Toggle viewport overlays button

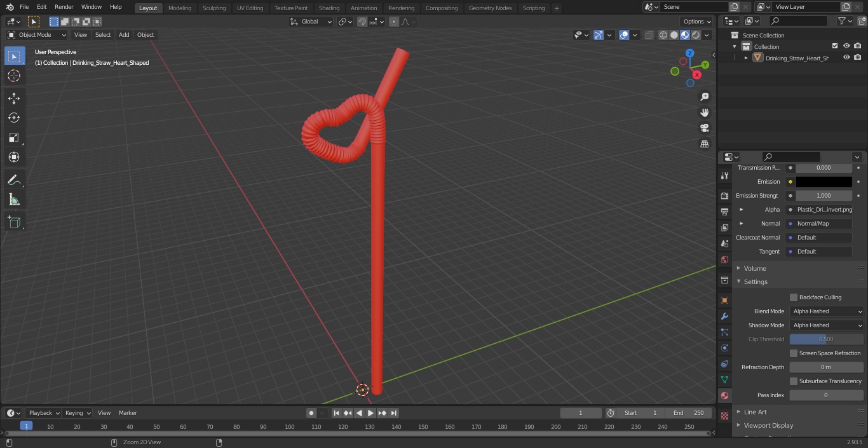coord(624,35)
